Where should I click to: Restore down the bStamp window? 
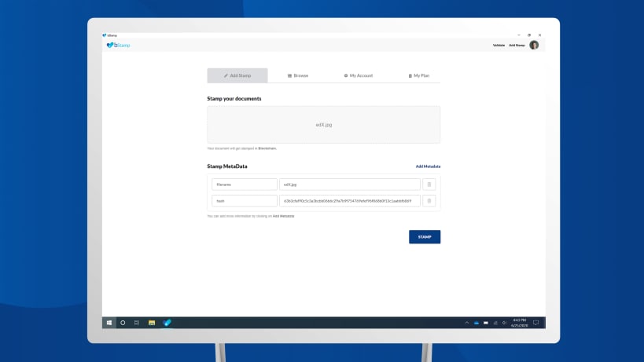click(x=529, y=35)
